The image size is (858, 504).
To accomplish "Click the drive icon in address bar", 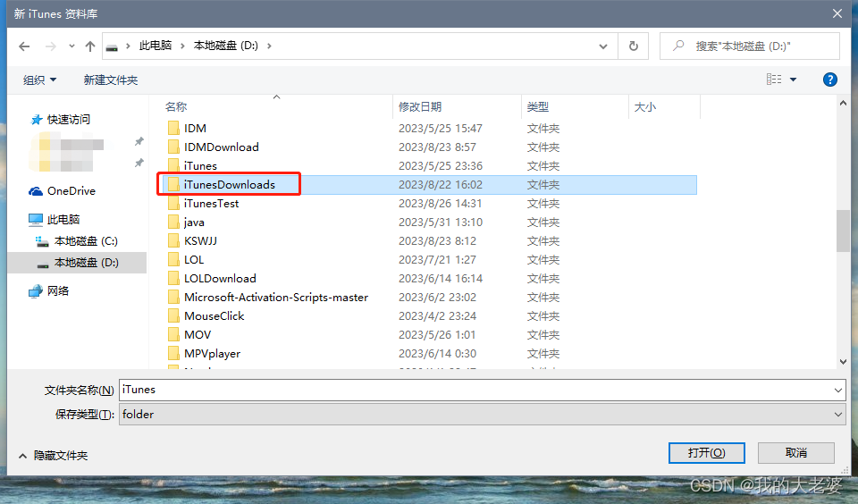I will click(x=112, y=47).
